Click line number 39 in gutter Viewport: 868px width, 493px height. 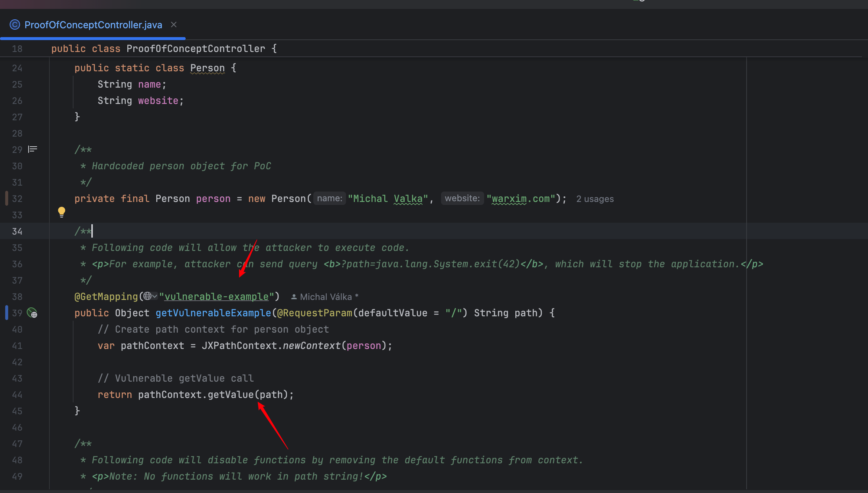tap(17, 313)
